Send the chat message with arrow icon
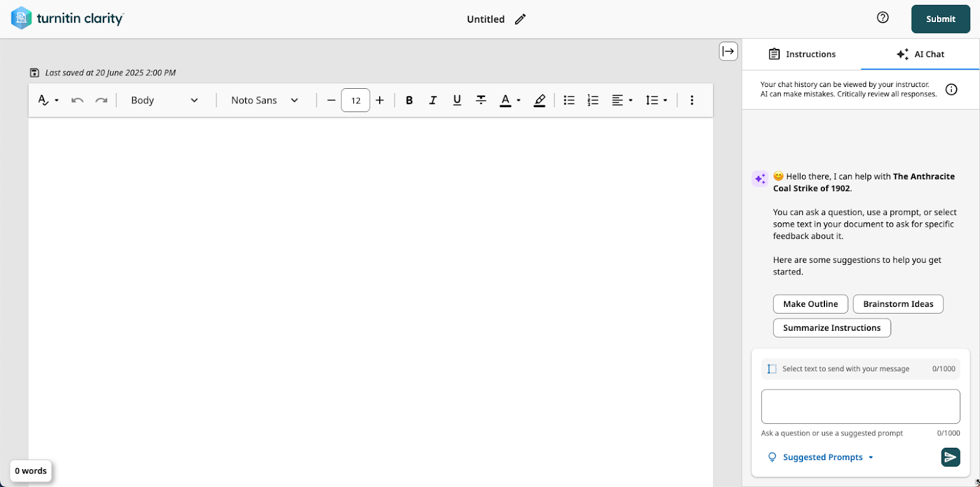 [951, 457]
